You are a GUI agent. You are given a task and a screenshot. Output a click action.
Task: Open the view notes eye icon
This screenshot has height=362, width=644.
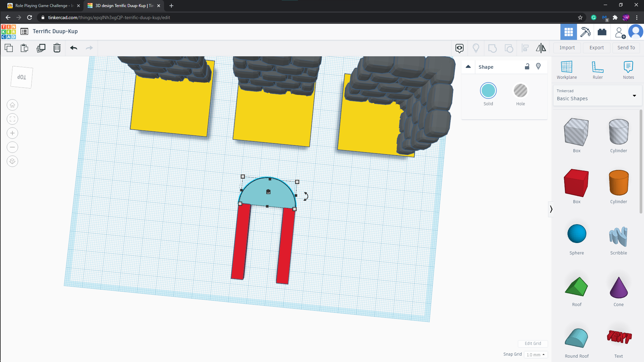(460, 48)
